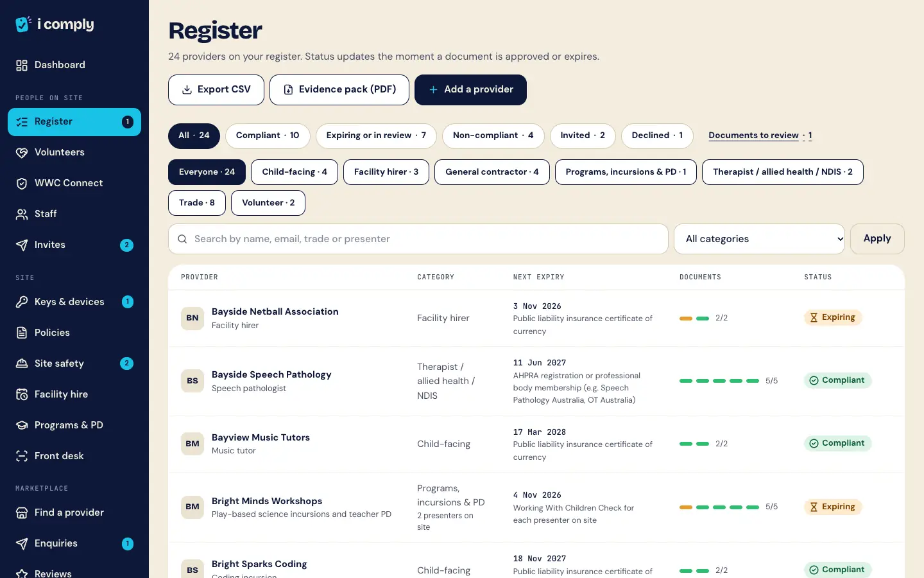Click Export CSV button
Screen dimensions: 924x578
[x=216, y=90]
